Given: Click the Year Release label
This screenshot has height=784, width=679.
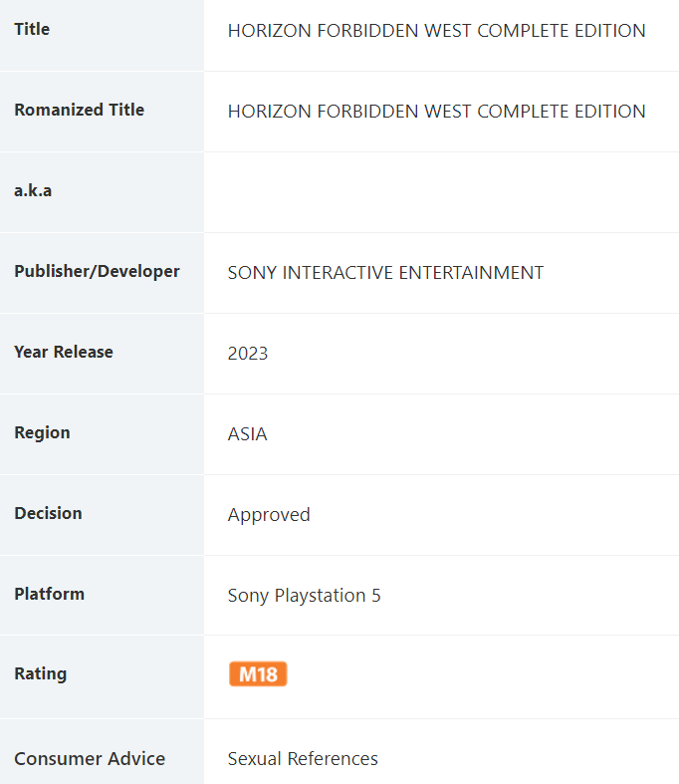Looking at the screenshot, I should coord(64,352).
